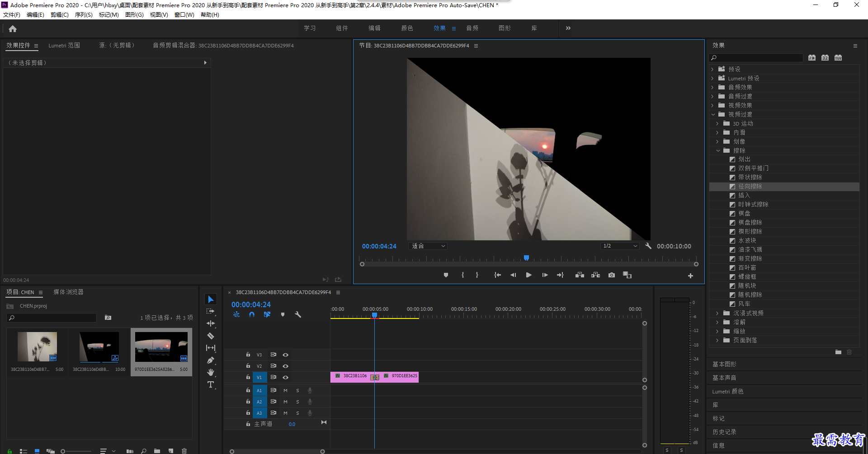Go to Out point button
The height and width of the screenshot is (454, 868).
pyautogui.click(x=561, y=275)
